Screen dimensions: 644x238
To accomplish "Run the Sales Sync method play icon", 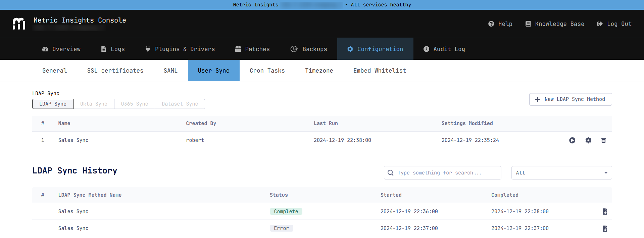I will tap(572, 140).
